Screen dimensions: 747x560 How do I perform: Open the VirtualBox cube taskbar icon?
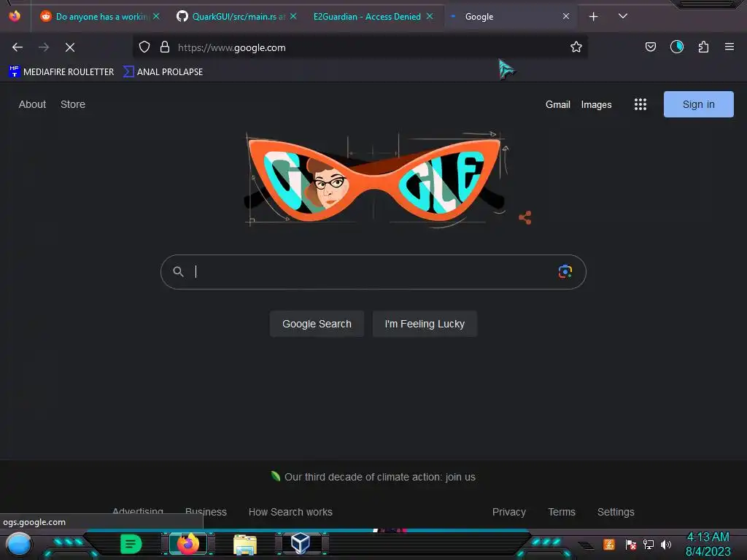point(300,543)
